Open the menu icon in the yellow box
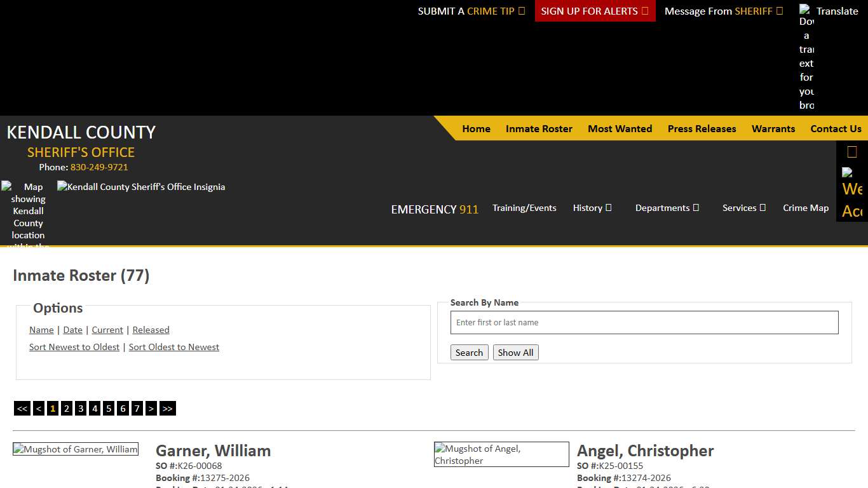Image resolution: width=868 pixels, height=488 pixels. [851, 151]
